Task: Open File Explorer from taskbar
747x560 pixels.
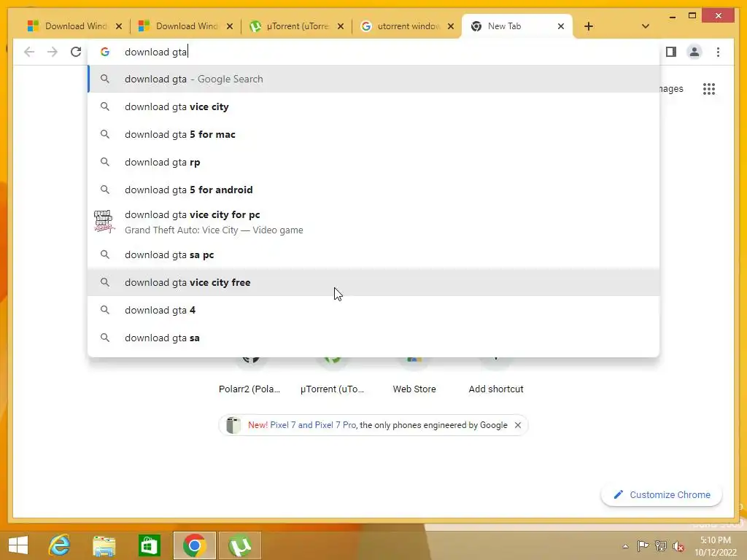Action: pyautogui.click(x=104, y=545)
